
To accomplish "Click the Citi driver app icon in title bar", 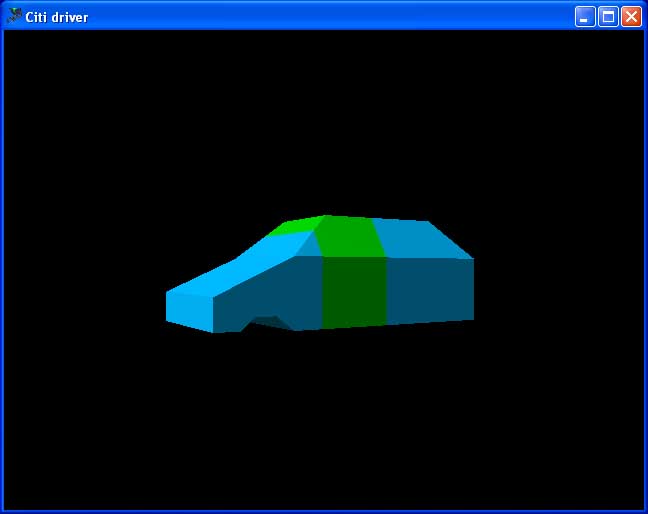I will pyautogui.click(x=14, y=16).
